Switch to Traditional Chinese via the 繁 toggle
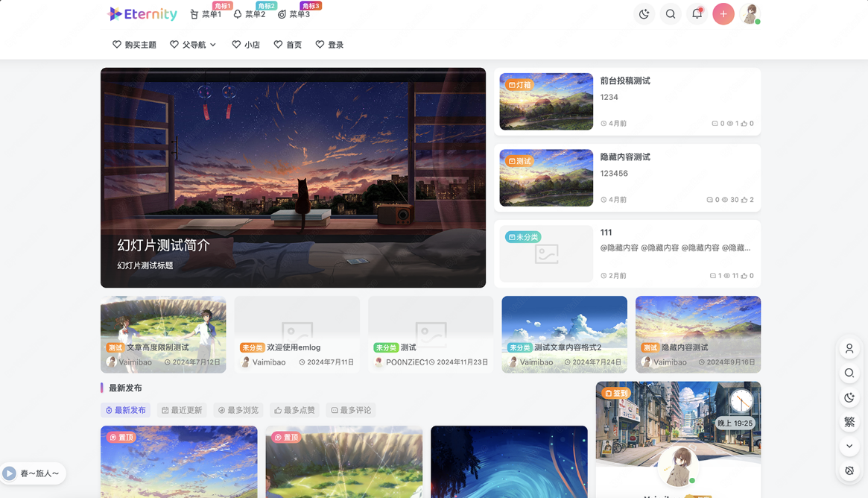868x498 pixels. pos(849,422)
